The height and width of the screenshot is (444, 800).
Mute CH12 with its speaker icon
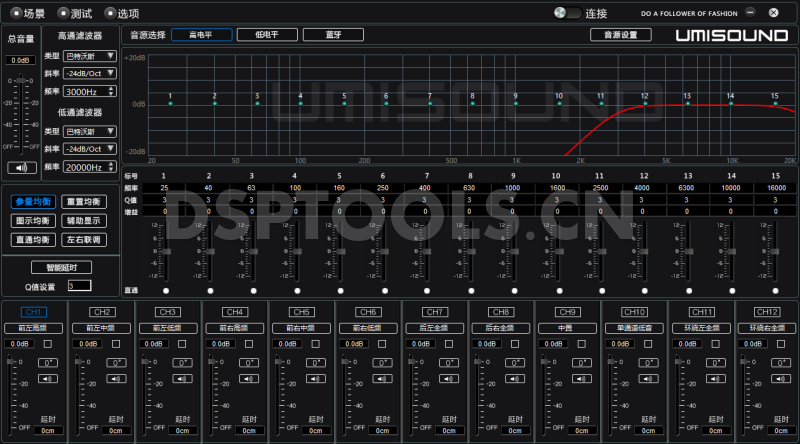click(781, 379)
